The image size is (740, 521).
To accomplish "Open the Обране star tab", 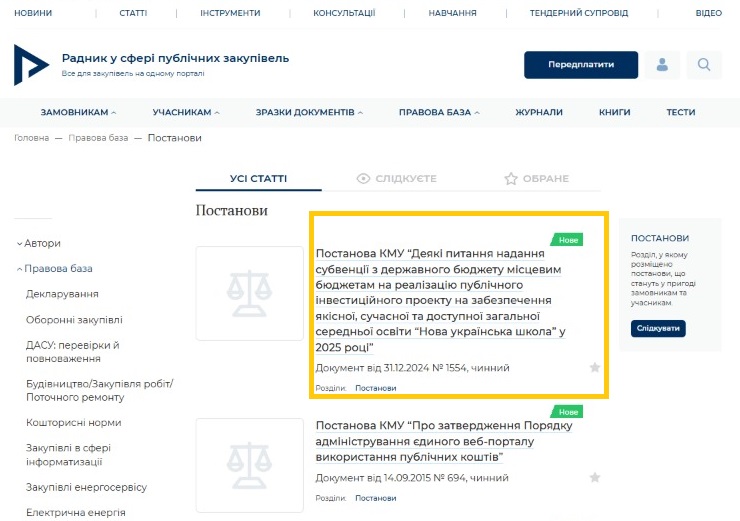I will pos(537,178).
